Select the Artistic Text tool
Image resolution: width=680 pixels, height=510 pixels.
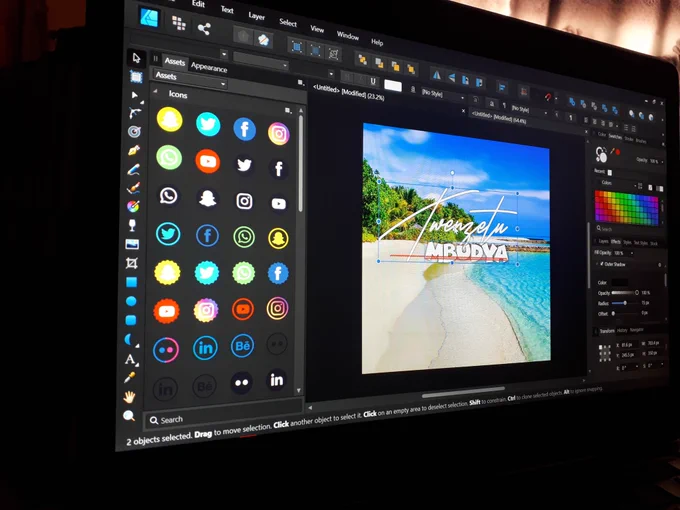coord(130,359)
